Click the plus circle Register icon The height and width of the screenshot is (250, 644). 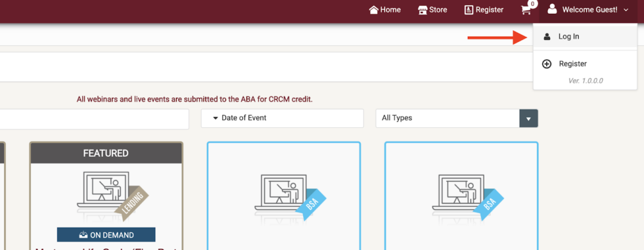547,64
